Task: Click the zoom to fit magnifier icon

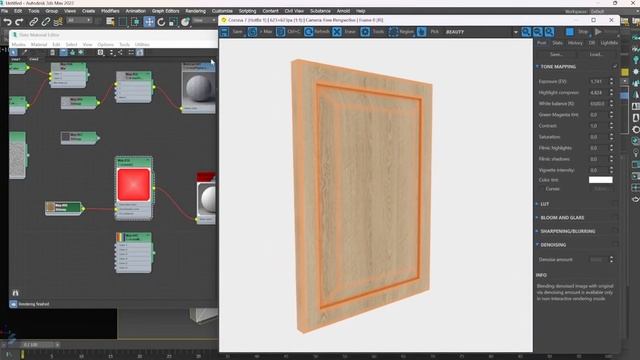Action: click(x=549, y=32)
